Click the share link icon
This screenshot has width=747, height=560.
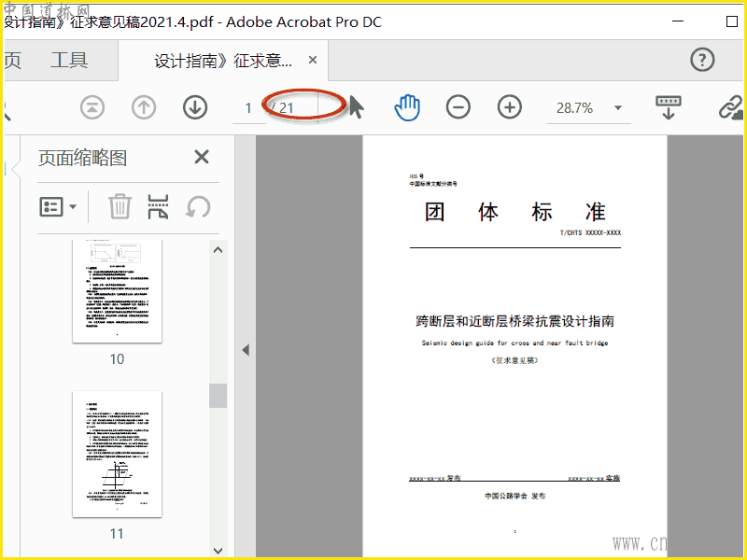point(731,107)
